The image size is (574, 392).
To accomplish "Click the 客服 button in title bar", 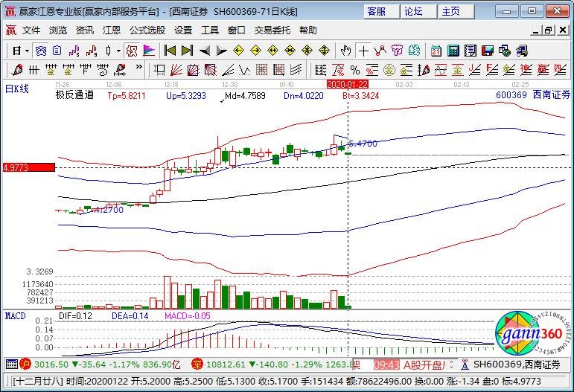I will click(x=381, y=12).
